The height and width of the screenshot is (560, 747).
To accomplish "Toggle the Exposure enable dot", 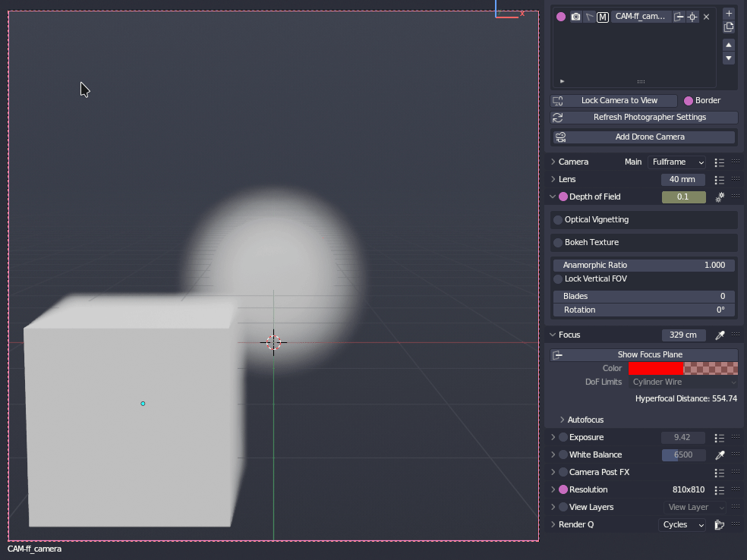I will click(563, 437).
